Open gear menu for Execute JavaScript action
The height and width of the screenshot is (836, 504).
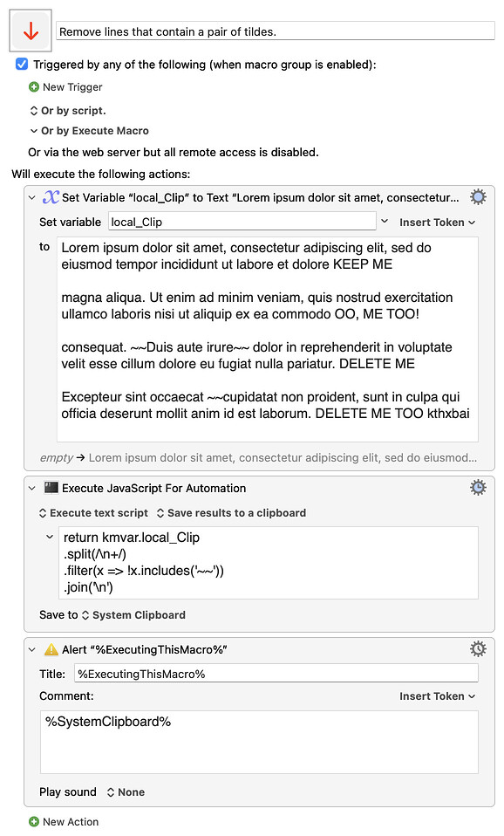pyautogui.click(x=478, y=488)
